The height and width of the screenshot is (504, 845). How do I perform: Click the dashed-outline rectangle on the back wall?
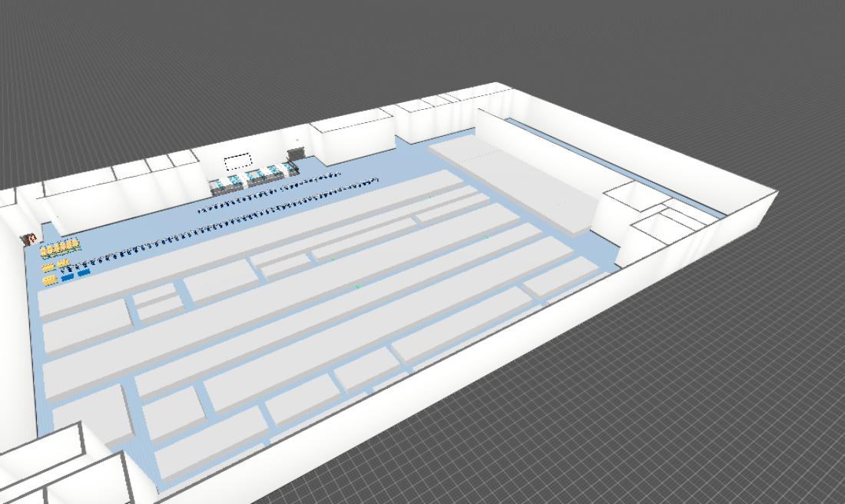tap(238, 162)
